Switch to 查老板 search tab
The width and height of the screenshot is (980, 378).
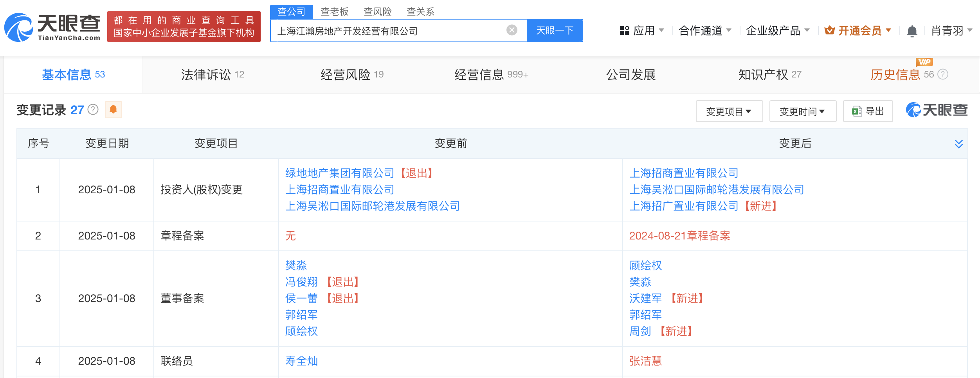pos(334,12)
